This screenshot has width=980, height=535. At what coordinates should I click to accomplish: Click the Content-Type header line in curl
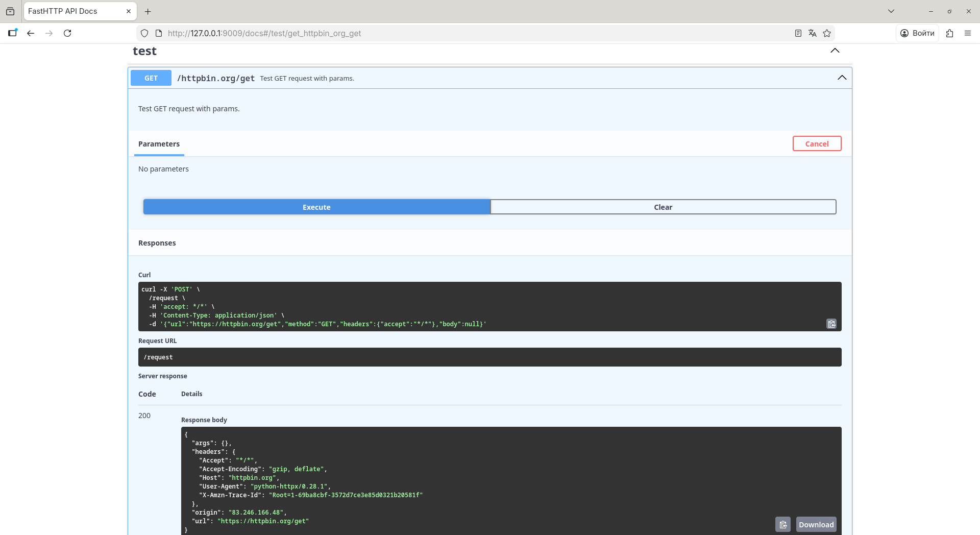[x=216, y=315]
